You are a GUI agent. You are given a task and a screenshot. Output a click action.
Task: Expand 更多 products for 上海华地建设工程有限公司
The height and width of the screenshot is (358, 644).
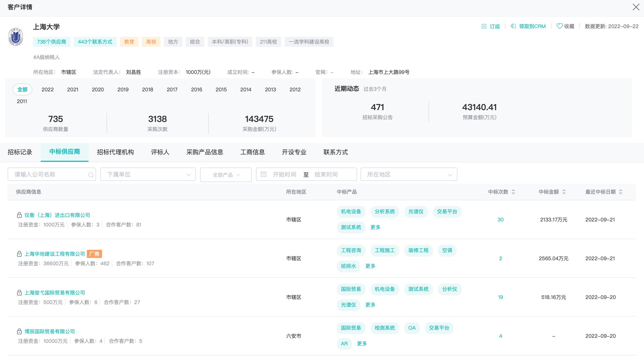point(370,266)
